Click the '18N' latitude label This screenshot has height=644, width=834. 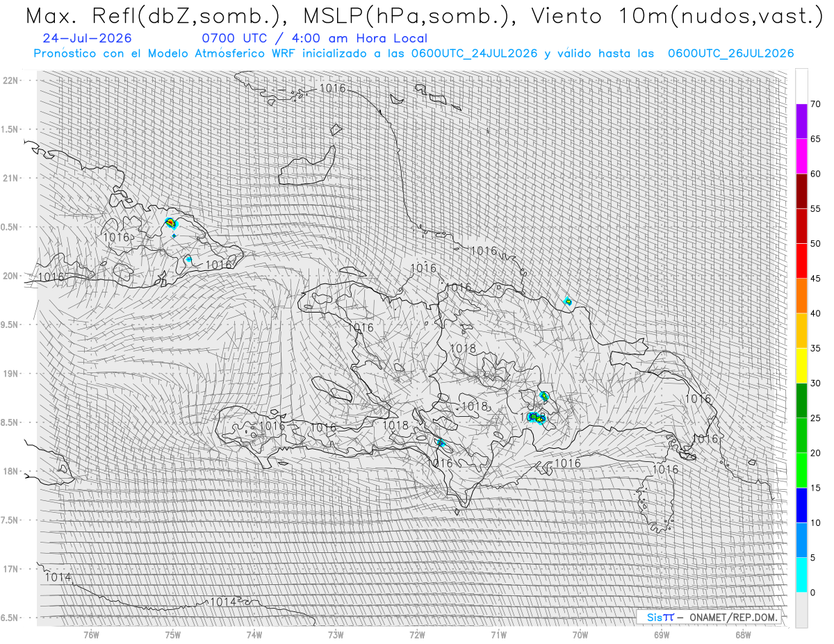pos(11,471)
